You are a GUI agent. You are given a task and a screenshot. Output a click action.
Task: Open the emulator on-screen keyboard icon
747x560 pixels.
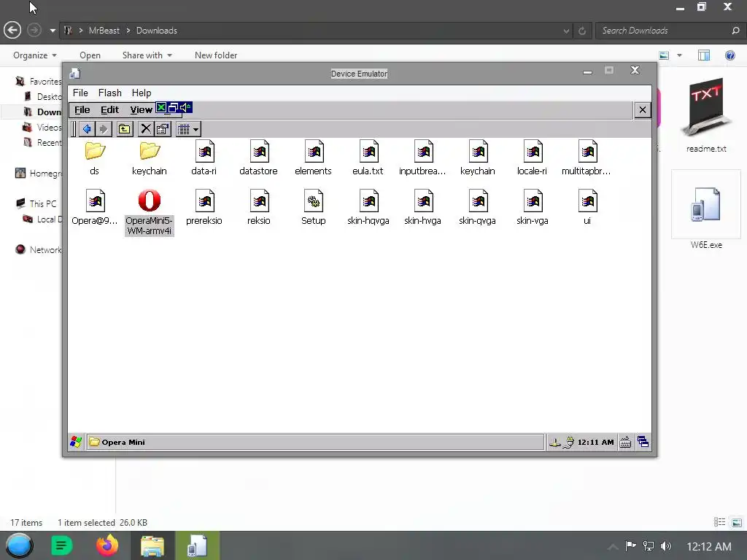(x=625, y=443)
